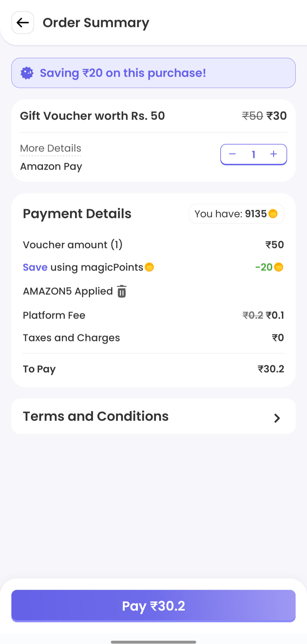Click the coin icon beside -20 discount

(x=279, y=267)
